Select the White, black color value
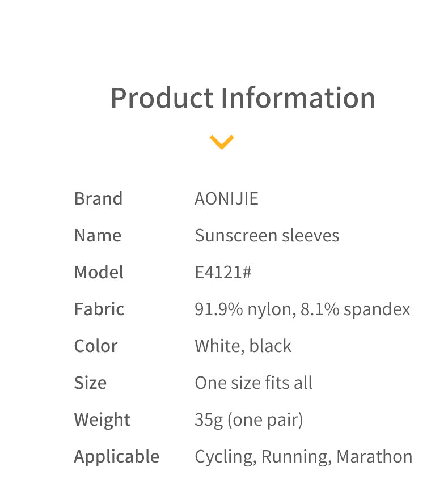This screenshot has height=492, width=448. [x=243, y=346]
